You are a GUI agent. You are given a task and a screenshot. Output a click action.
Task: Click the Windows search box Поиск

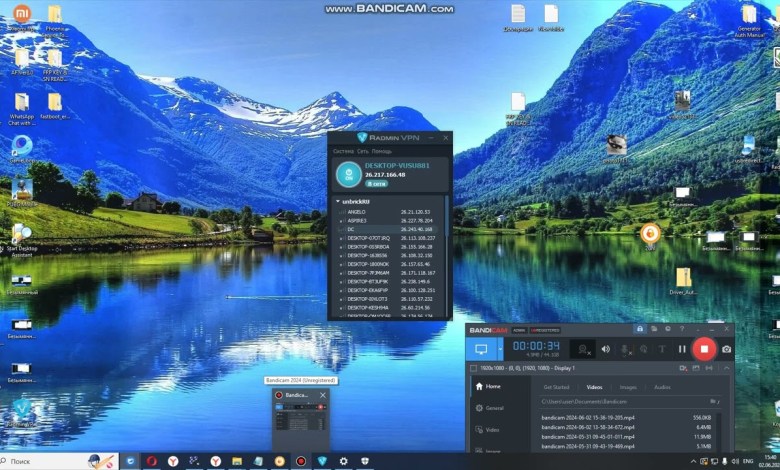coord(59,462)
